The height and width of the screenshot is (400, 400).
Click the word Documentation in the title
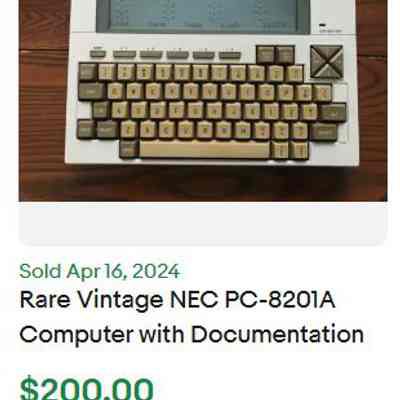point(277,334)
